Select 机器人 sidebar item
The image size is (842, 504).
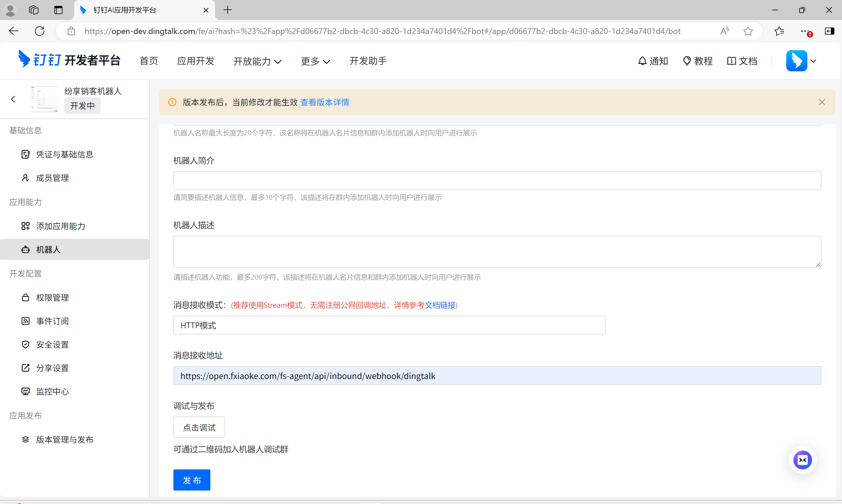pyautogui.click(x=75, y=249)
